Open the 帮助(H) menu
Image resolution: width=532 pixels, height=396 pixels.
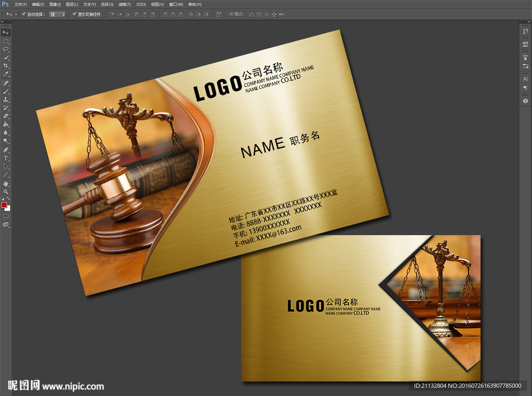(195, 4)
